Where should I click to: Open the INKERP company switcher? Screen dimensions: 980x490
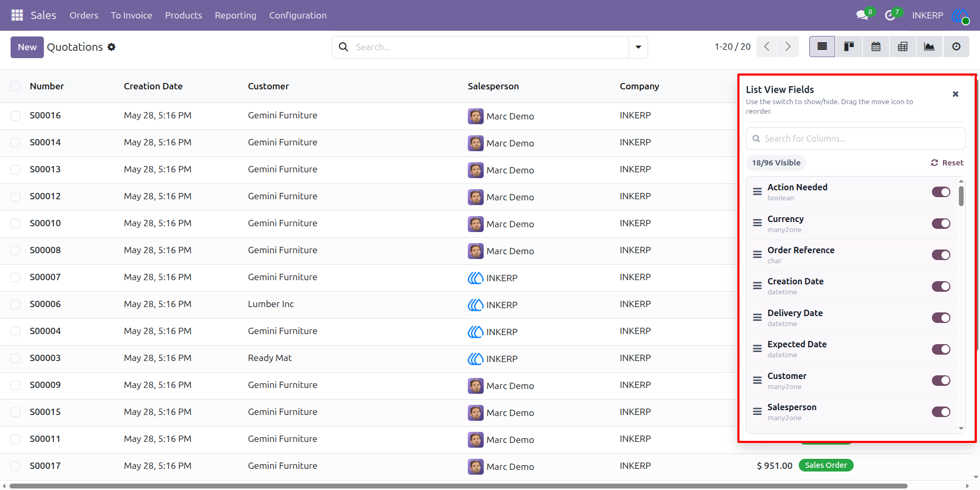click(x=928, y=15)
